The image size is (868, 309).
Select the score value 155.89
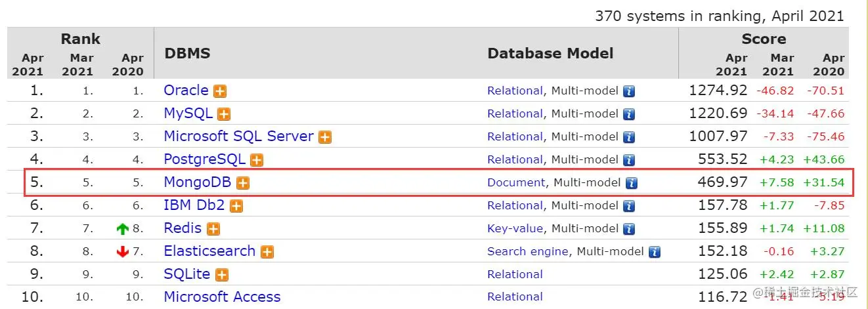(x=724, y=228)
